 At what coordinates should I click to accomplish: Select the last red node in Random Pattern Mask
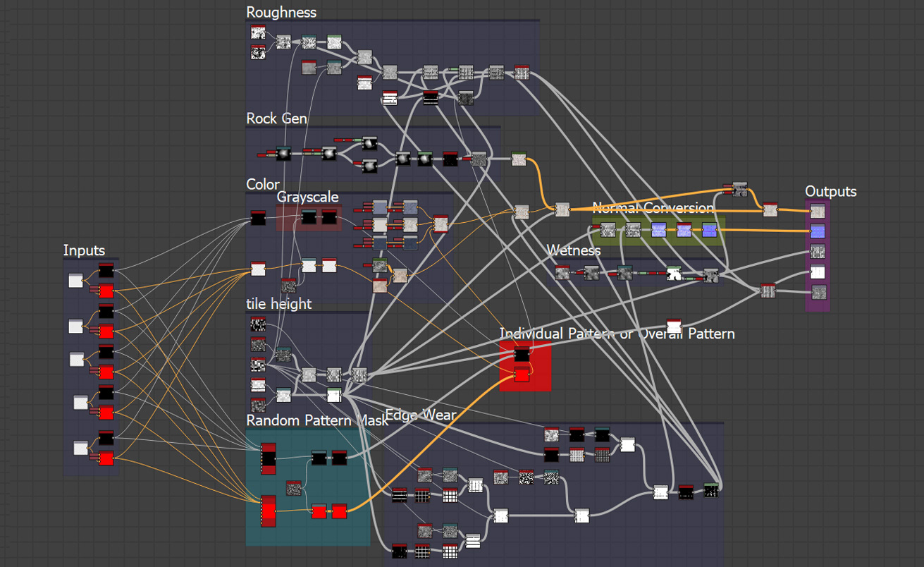point(339,511)
